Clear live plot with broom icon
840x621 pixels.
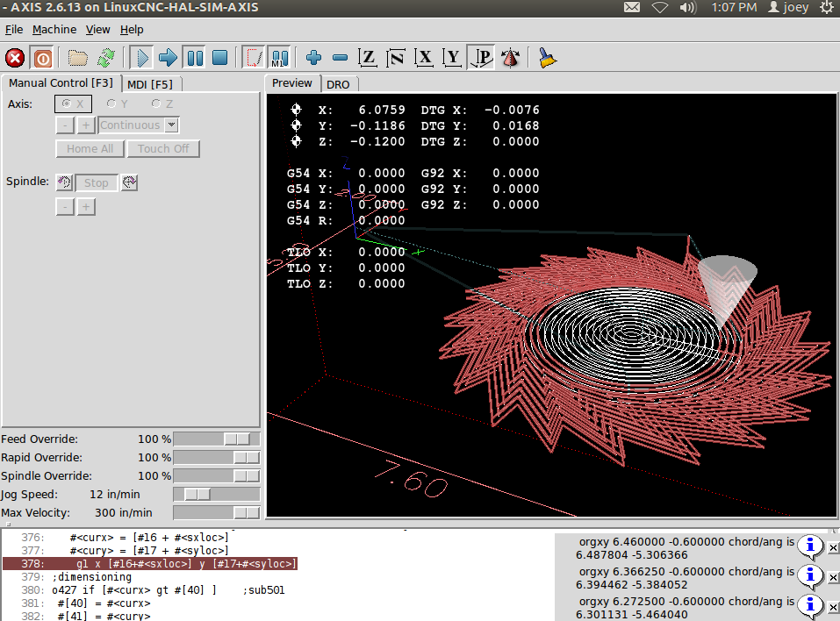548,59
